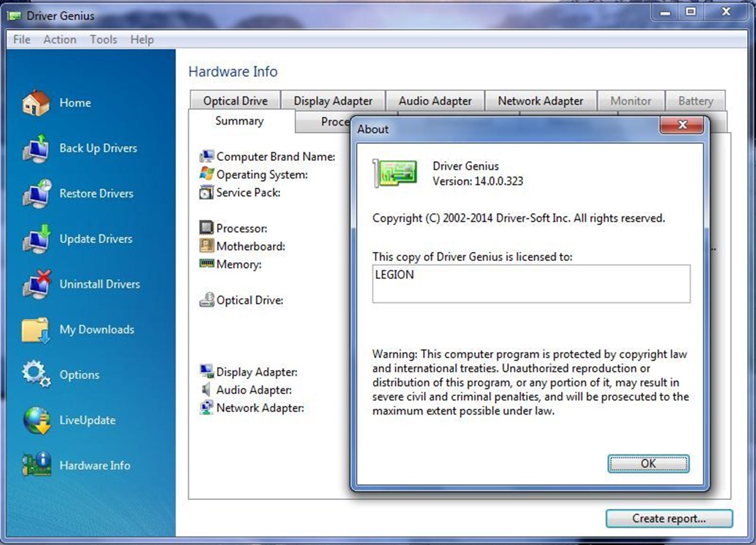Click the Motherboard: label

click(x=250, y=246)
